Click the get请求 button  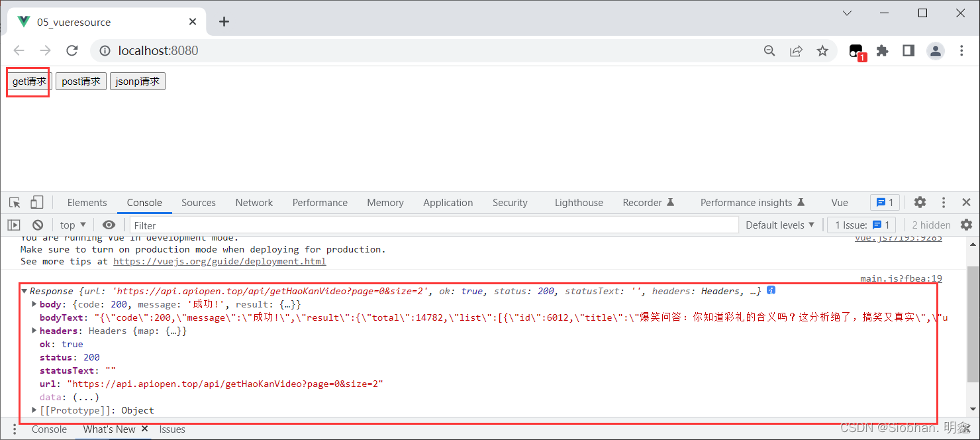tap(28, 81)
